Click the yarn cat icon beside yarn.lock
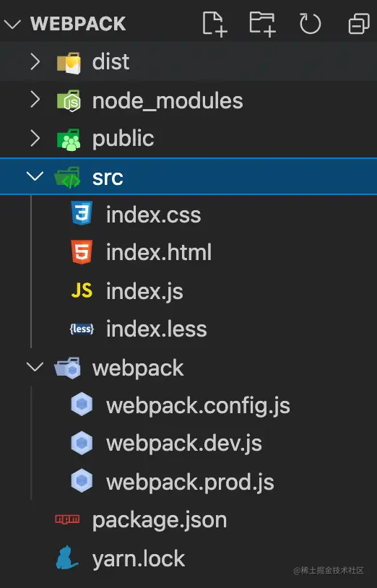377x588 pixels. 66,558
